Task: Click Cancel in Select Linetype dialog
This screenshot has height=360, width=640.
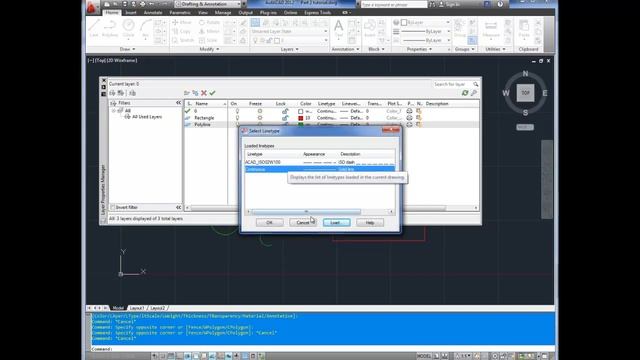Action: click(303, 222)
